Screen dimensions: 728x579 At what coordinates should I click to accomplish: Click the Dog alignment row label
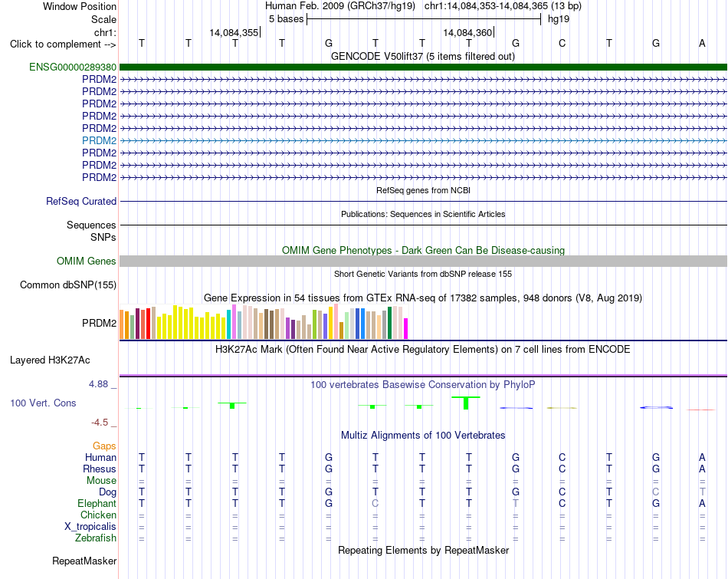(x=107, y=492)
